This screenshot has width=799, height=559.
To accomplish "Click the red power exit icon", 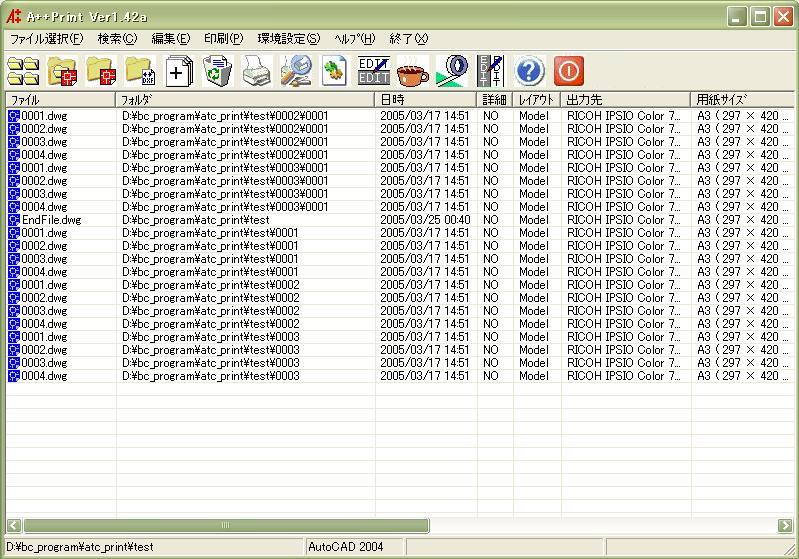I will [x=568, y=71].
